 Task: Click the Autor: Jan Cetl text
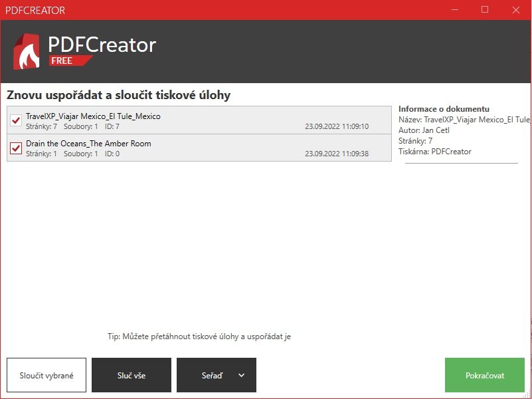424,130
